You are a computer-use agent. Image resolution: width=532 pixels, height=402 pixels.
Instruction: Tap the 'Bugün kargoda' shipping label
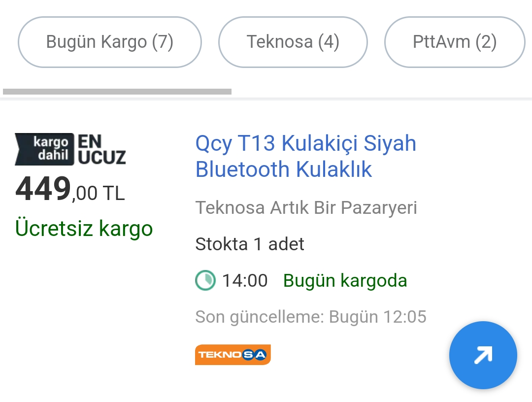point(345,280)
